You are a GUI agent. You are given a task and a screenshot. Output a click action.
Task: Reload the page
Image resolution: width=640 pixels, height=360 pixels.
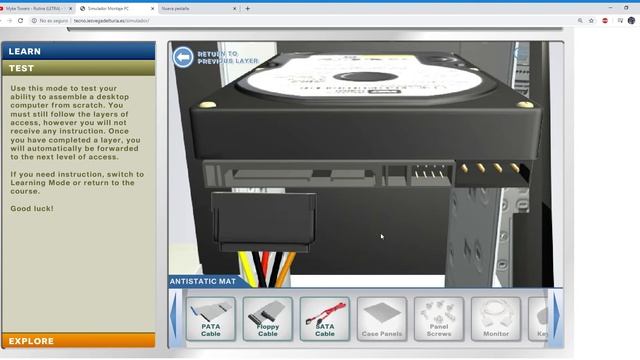click(20, 20)
